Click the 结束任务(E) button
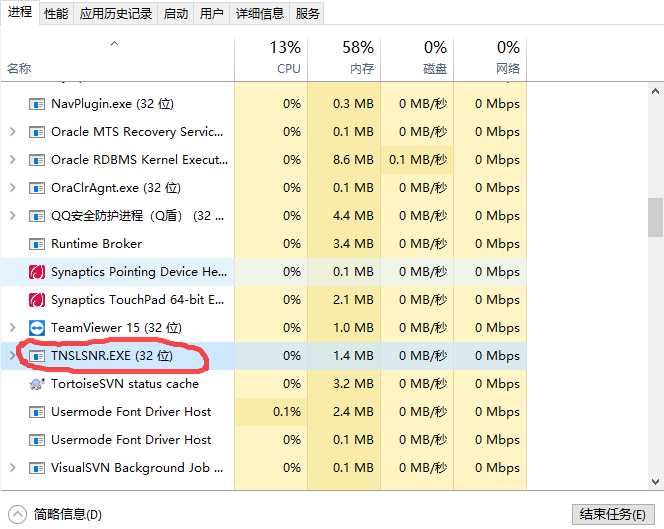 (613, 515)
